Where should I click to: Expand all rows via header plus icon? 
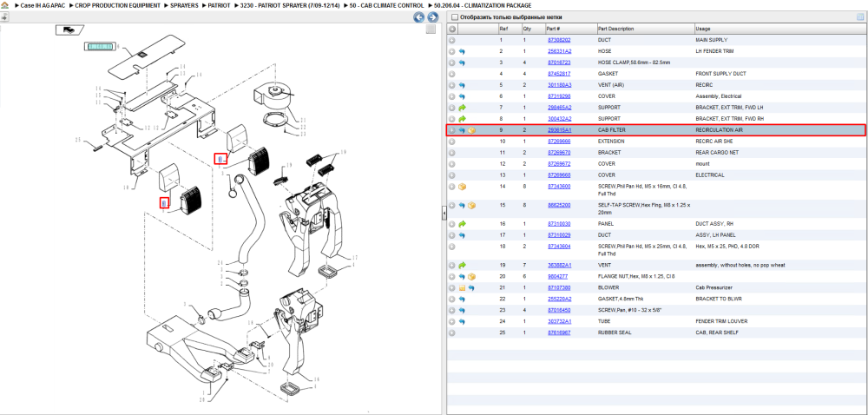(452, 29)
